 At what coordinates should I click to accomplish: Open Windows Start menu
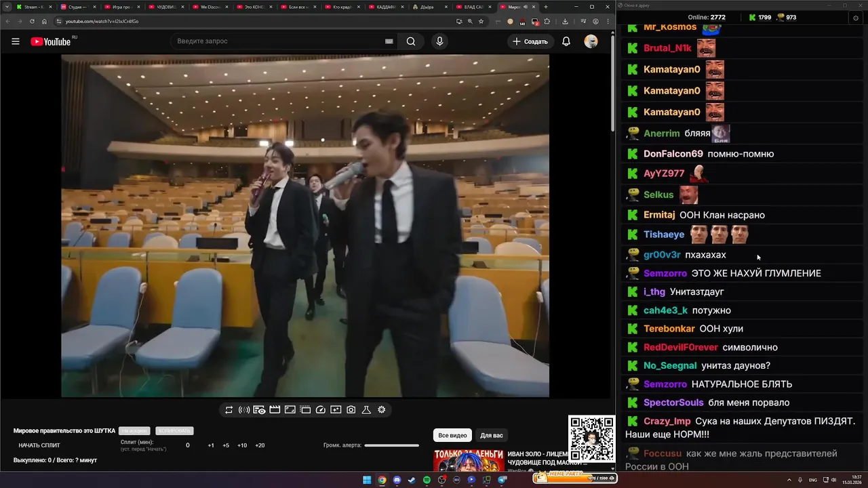point(367,480)
